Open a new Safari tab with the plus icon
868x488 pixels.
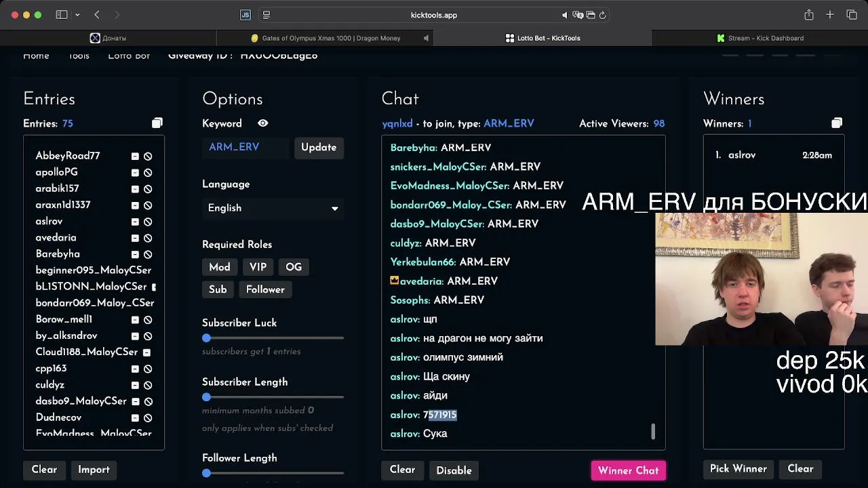coord(830,15)
